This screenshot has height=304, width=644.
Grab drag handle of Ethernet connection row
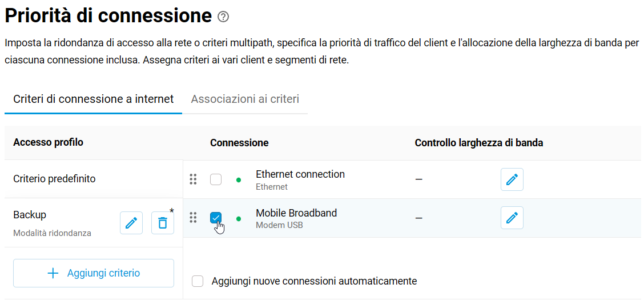tap(194, 179)
